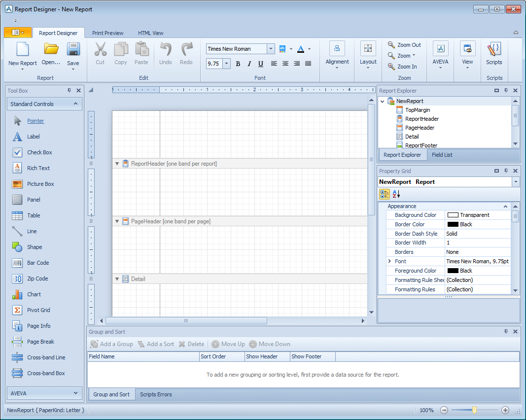Click the Cut scissors icon
The height and width of the screenshot is (420, 526).
click(x=100, y=49)
